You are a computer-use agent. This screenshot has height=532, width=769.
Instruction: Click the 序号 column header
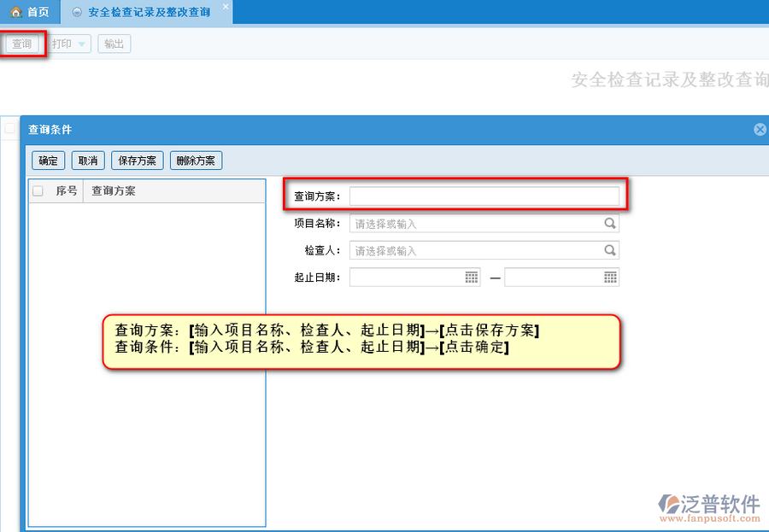click(66, 190)
